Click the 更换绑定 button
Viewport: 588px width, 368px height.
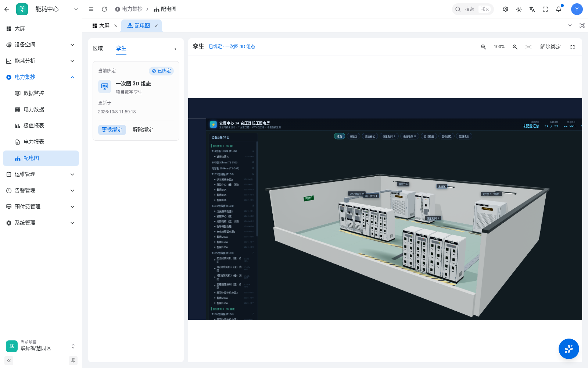[112, 130]
